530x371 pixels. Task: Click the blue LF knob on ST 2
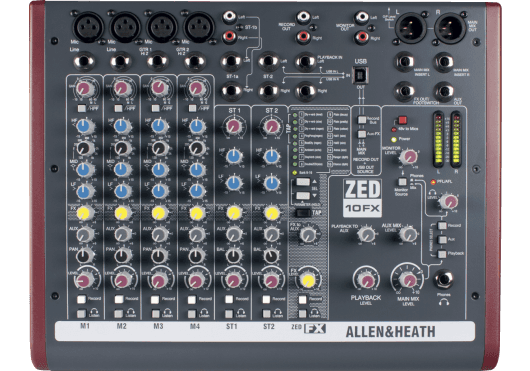[271, 183]
